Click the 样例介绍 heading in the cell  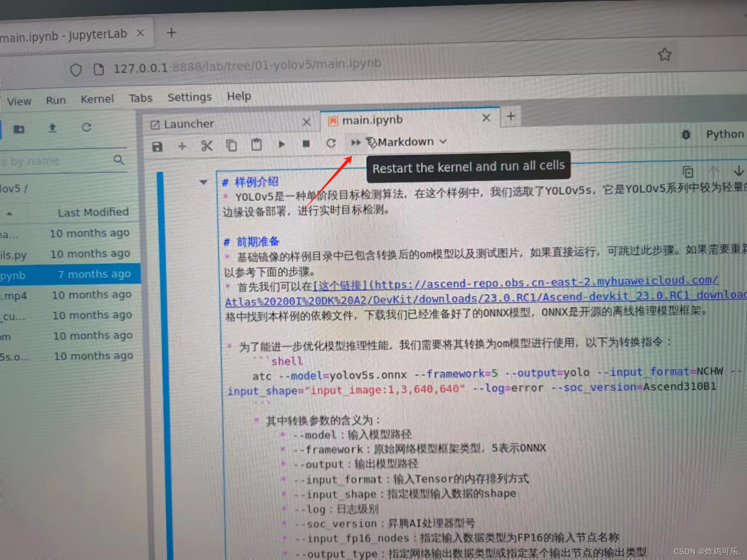pos(256,182)
